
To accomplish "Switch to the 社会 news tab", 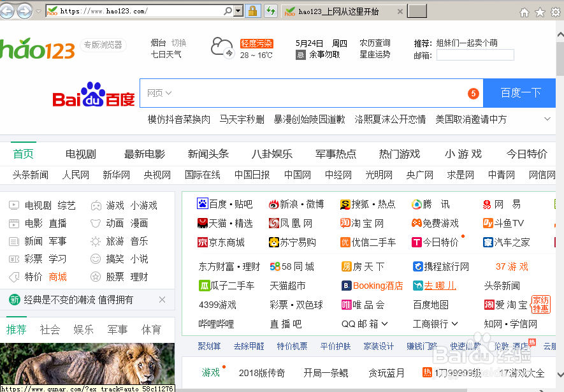I will [50, 330].
